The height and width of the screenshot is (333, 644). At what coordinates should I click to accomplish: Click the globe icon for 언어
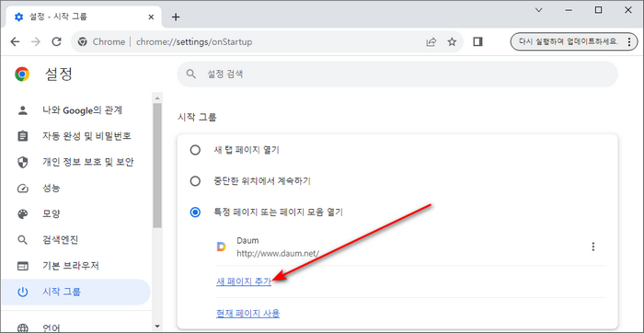[x=23, y=327]
